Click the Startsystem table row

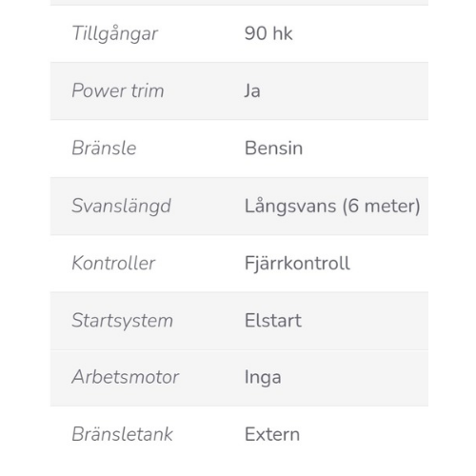coord(239,321)
